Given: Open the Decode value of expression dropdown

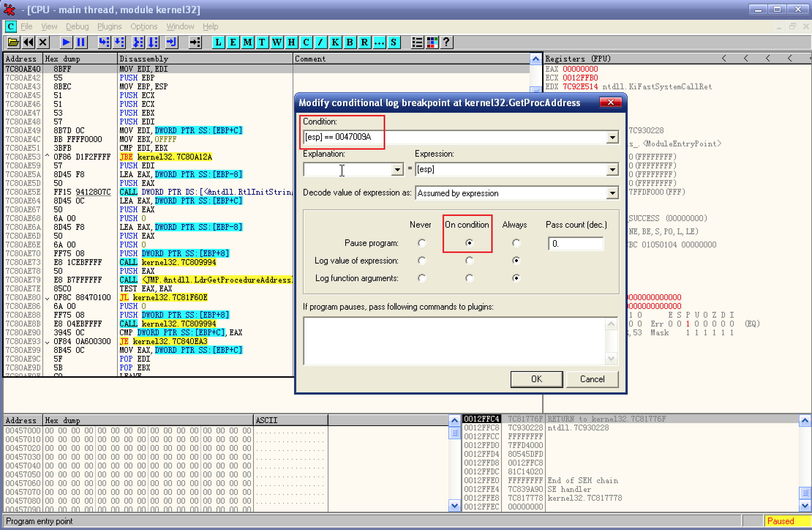Looking at the screenshot, I should [612, 193].
